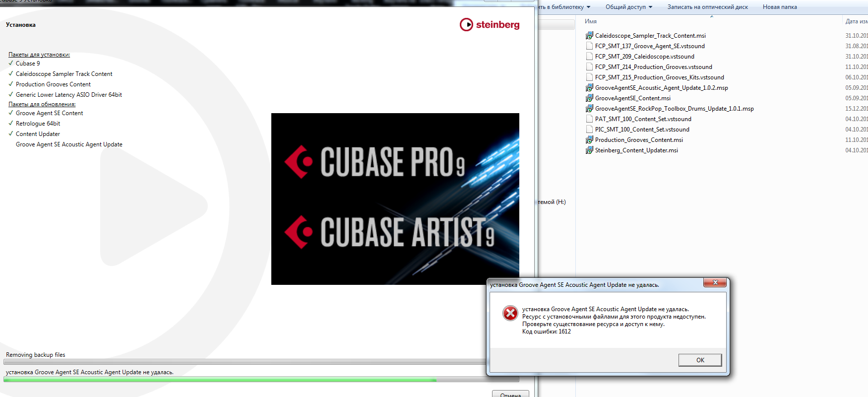
Task: Click 'Generic Lower Latency ASIO Driver 64bit'
Action: 69,95
